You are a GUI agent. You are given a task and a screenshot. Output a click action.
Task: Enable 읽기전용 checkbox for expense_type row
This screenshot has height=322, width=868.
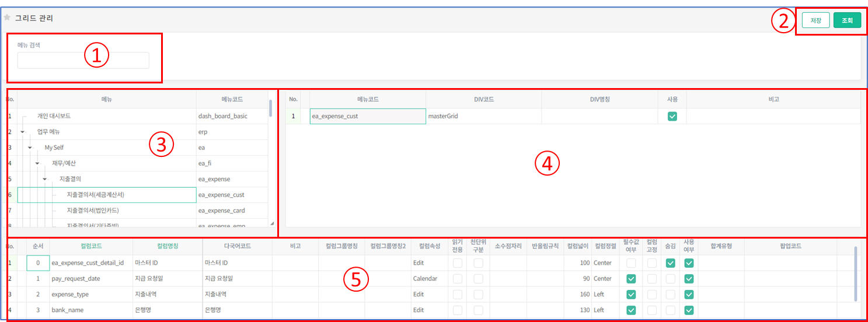[458, 295]
